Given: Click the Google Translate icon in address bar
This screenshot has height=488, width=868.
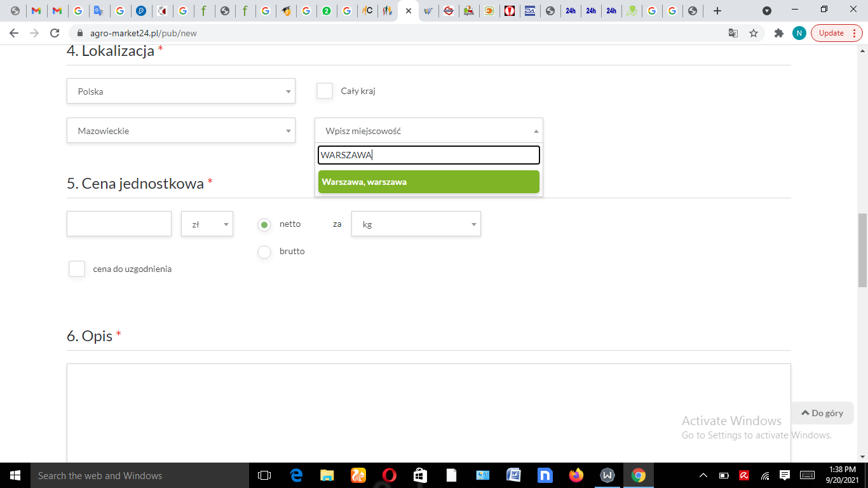Looking at the screenshot, I should click(733, 33).
